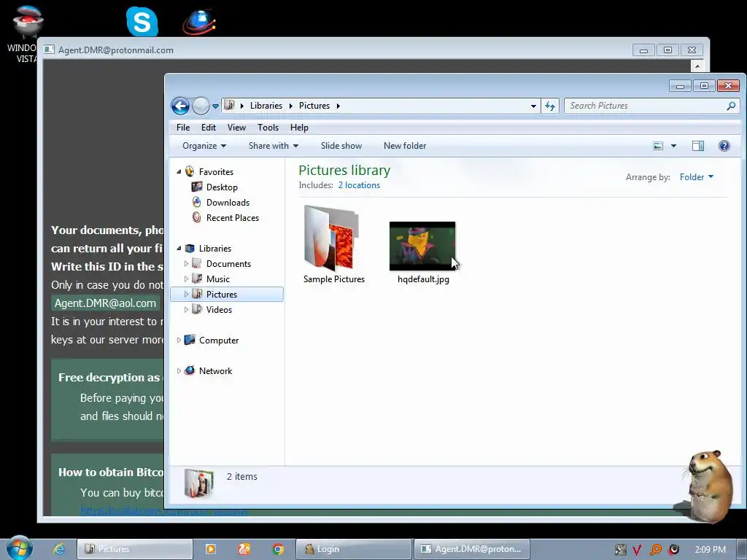The height and width of the screenshot is (560, 747).
Task: Collapse the Favorites group
Action: point(179,172)
